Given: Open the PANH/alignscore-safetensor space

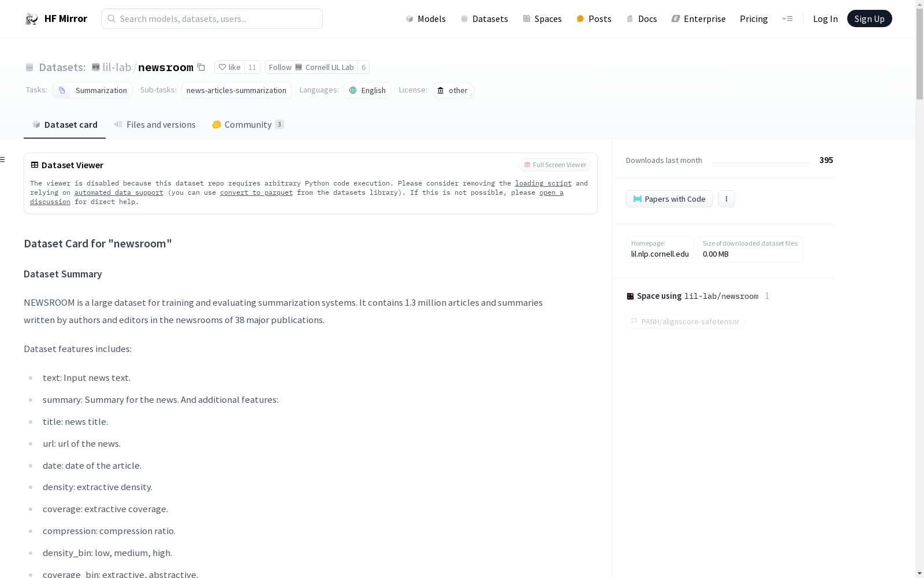Looking at the screenshot, I should (x=685, y=321).
